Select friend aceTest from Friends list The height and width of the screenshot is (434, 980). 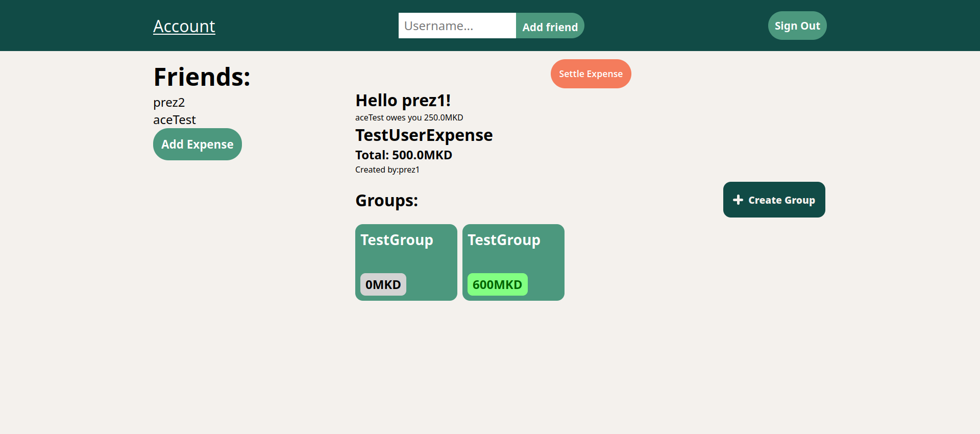point(175,120)
